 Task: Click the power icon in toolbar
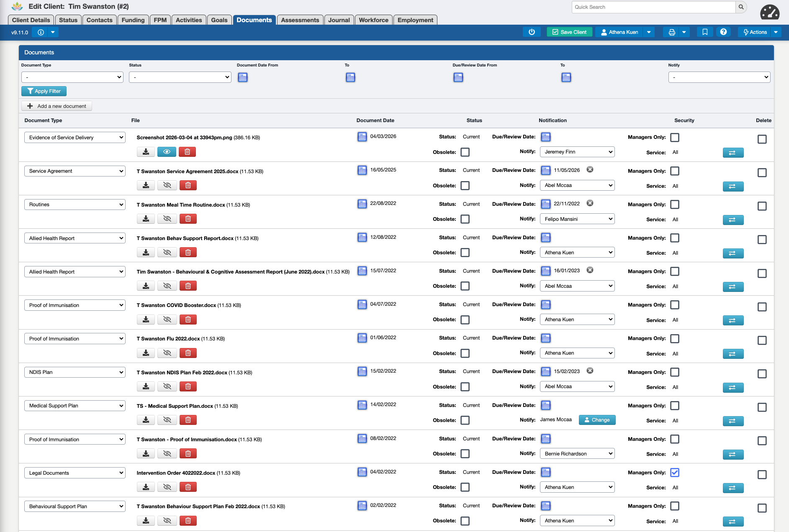click(x=532, y=32)
